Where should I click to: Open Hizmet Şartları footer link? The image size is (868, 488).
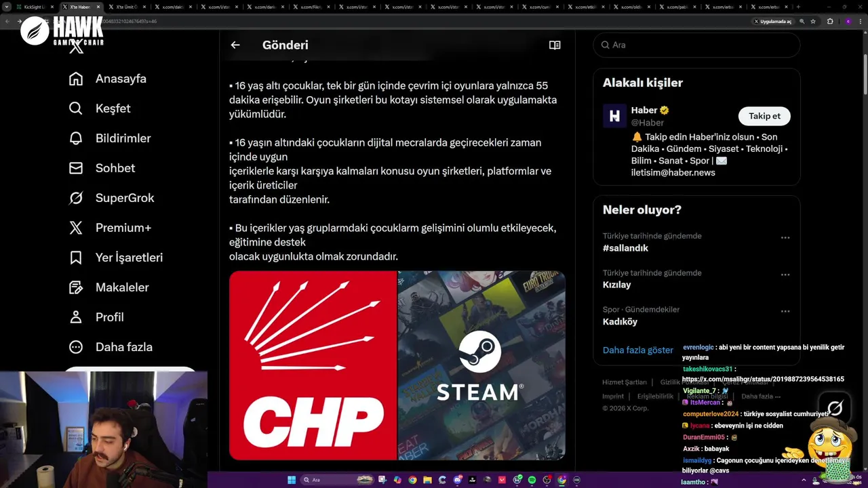(x=625, y=382)
